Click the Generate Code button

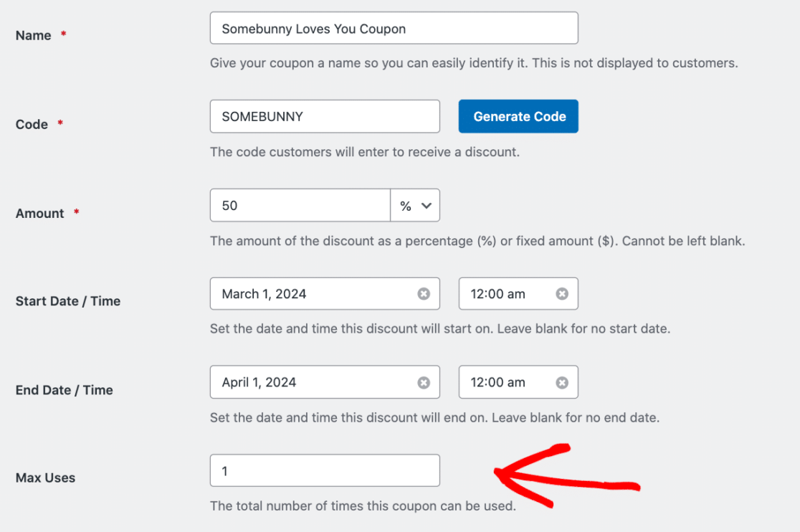519,117
